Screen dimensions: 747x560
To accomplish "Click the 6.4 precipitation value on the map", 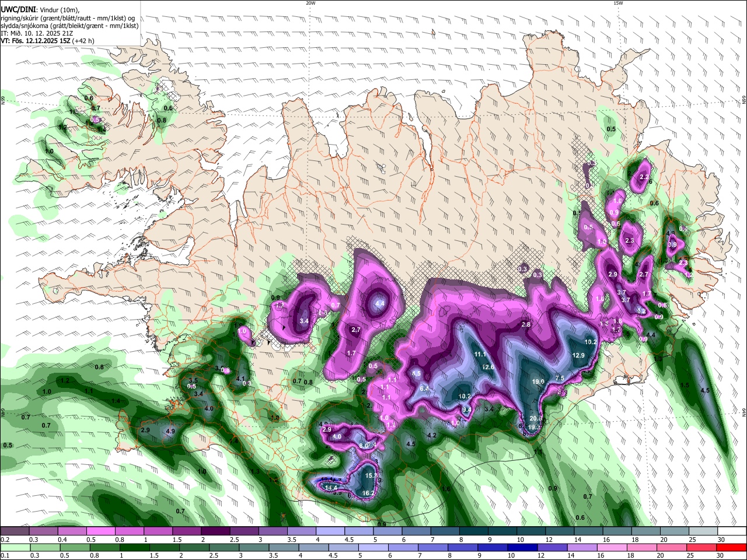I will [x=424, y=388].
